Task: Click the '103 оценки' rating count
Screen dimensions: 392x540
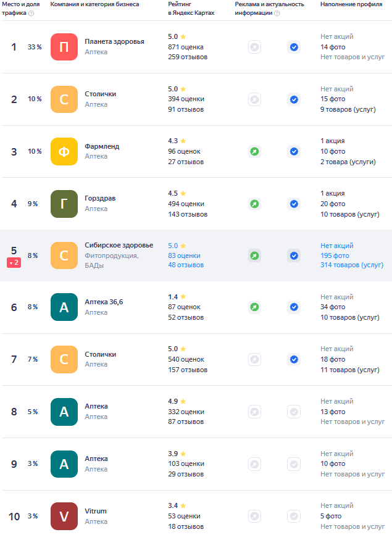Action: point(186,464)
